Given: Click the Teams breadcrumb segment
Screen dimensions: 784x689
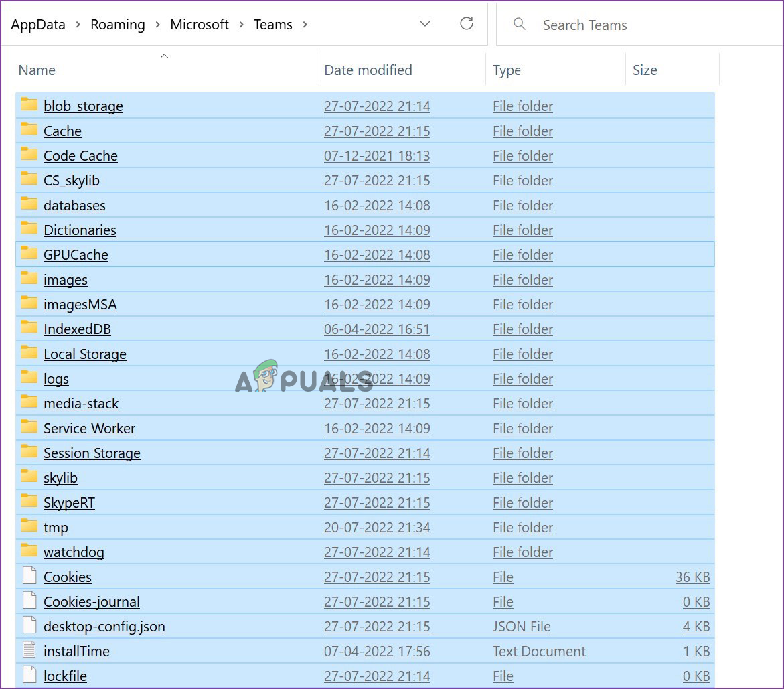Looking at the screenshot, I should (272, 25).
